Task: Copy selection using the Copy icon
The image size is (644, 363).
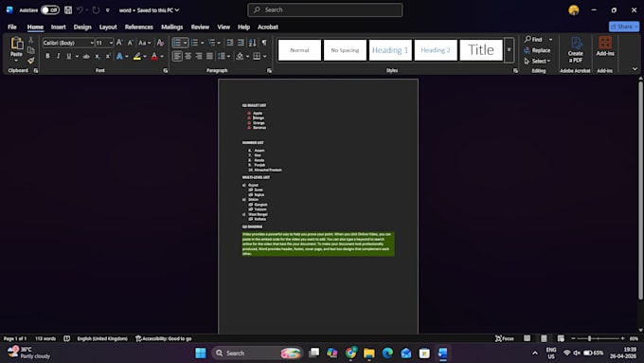Action: click(31, 50)
